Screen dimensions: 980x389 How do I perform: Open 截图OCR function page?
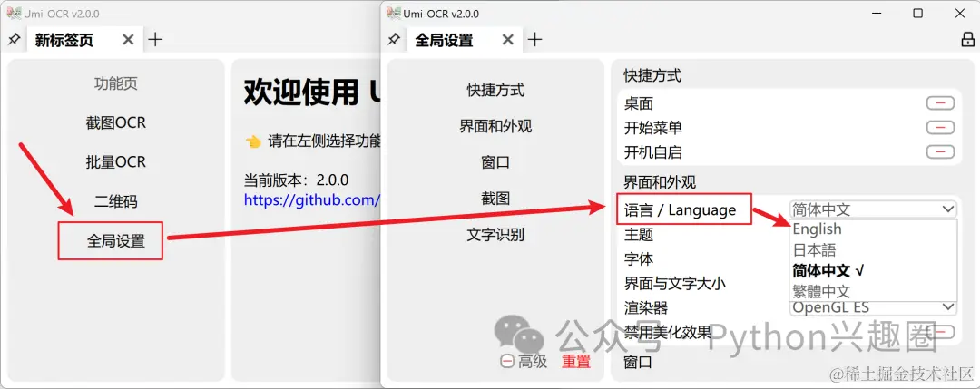[x=115, y=123]
